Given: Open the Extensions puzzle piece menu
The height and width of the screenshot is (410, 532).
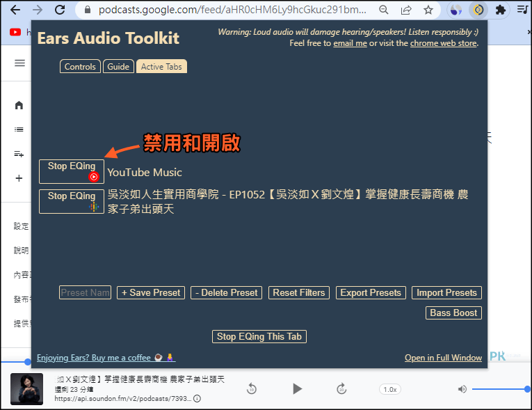Looking at the screenshot, I should pyautogui.click(x=501, y=10).
